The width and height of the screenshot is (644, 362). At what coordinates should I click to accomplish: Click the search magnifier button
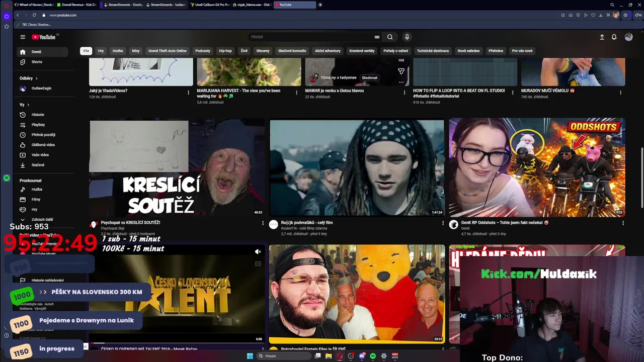[390, 37]
